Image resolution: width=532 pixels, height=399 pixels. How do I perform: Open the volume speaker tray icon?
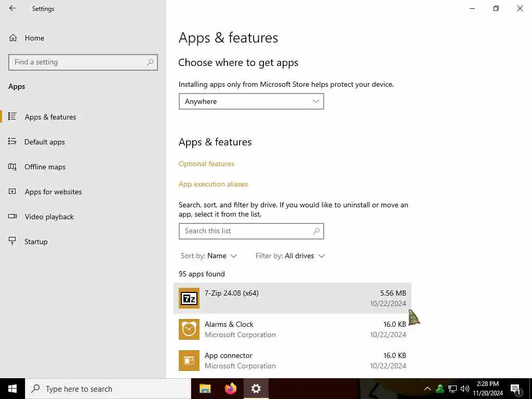tap(465, 389)
